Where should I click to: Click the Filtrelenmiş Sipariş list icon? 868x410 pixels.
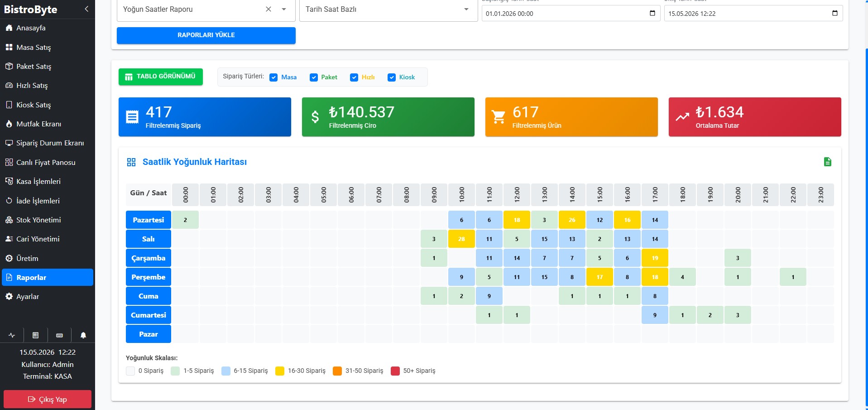coord(132,117)
